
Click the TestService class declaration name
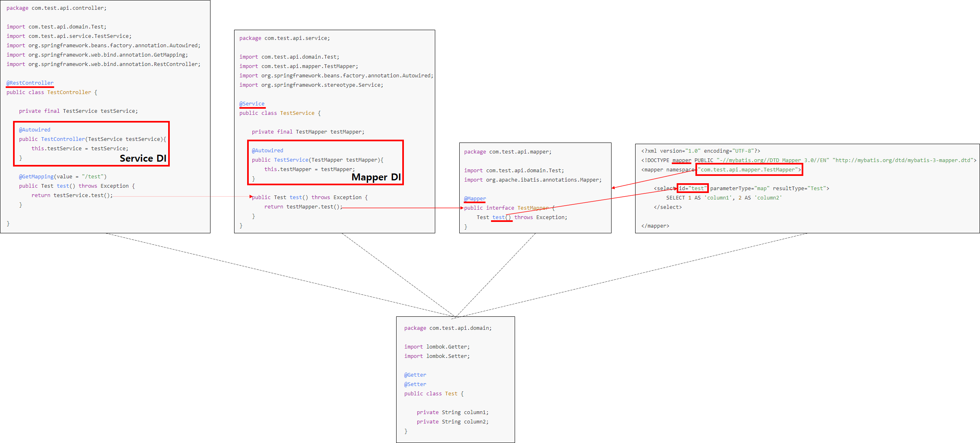(297, 113)
